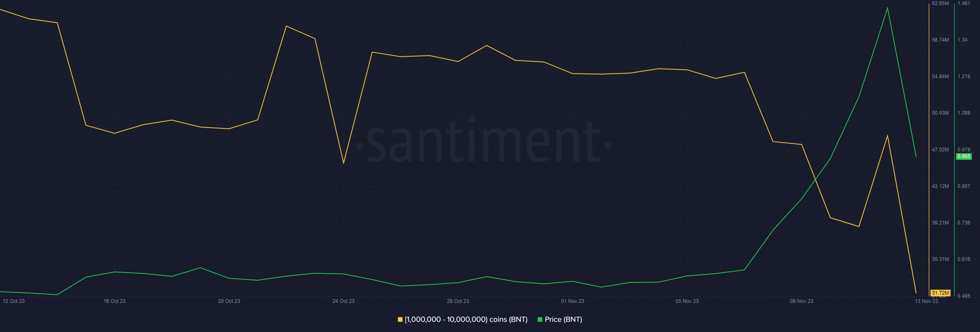Click the '24 Oct 23' date label
The width and height of the screenshot is (980, 332).
click(x=343, y=301)
